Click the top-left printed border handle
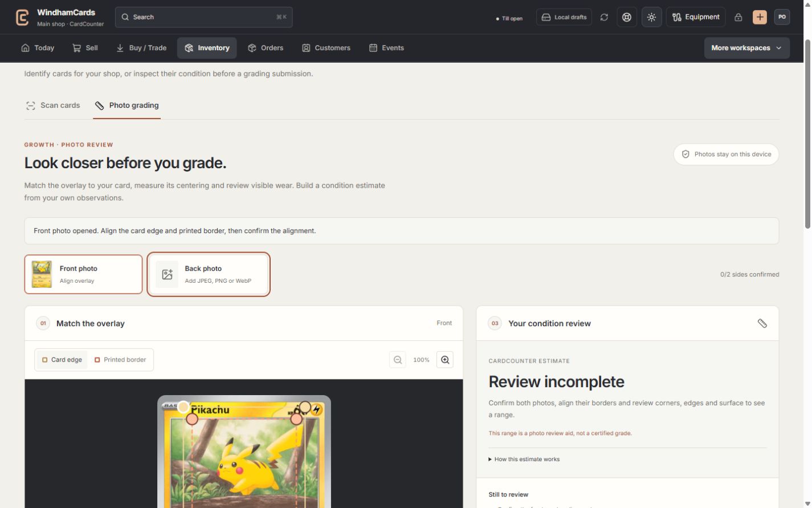812x508 pixels. click(192, 419)
